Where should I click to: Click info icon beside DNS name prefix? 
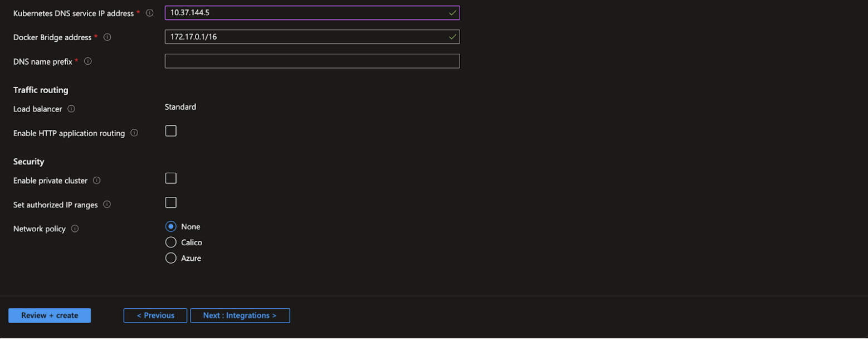click(x=87, y=61)
